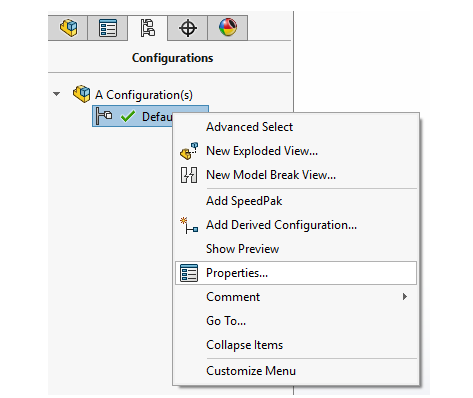
Task: Click the New Exploded View icon
Action: click(x=189, y=151)
